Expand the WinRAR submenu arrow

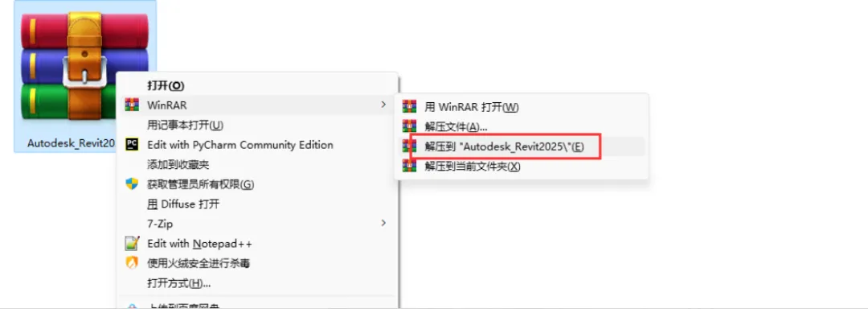point(383,105)
